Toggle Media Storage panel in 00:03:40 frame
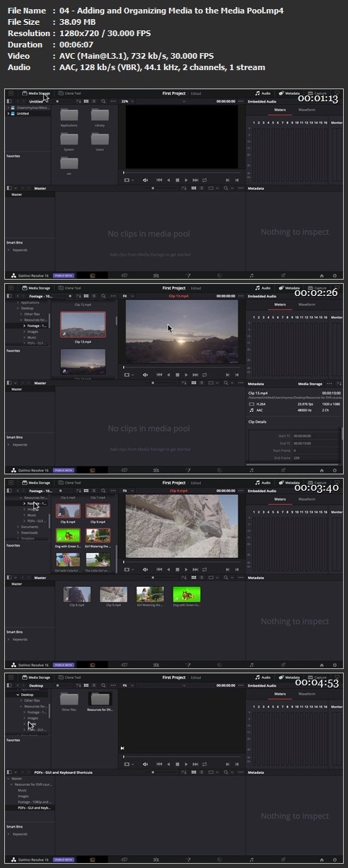Viewport: 348px width, 868px height. click(37, 482)
